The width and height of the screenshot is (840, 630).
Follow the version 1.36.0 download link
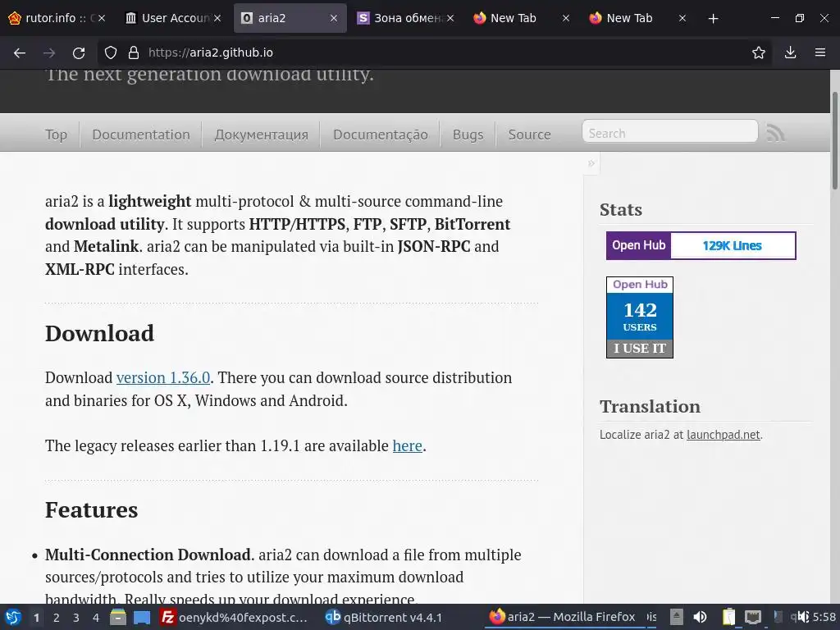[x=163, y=377]
